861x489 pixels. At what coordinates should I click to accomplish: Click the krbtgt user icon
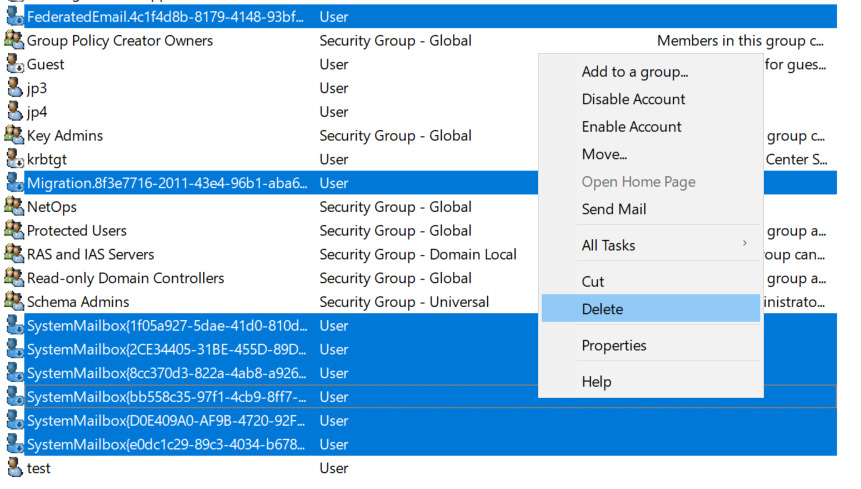point(14,160)
